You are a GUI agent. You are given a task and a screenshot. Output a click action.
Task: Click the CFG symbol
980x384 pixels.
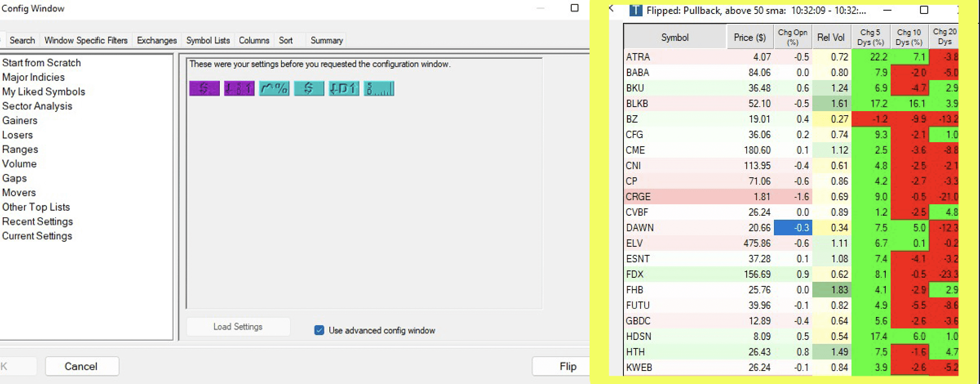pos(634,134)
